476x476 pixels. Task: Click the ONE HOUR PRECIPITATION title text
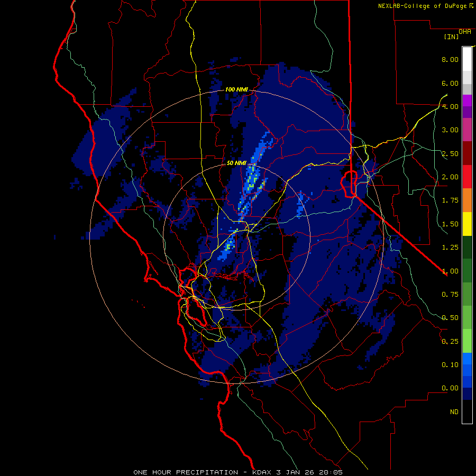[186, 472]
